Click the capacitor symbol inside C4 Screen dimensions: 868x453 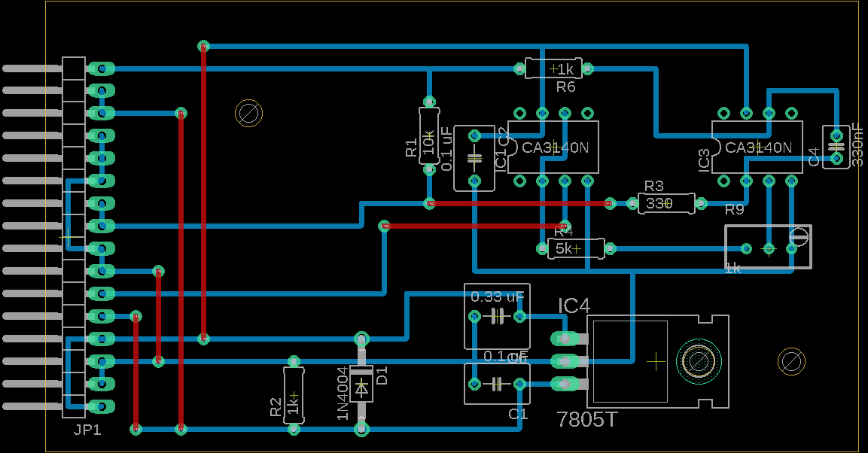(836, 147)
